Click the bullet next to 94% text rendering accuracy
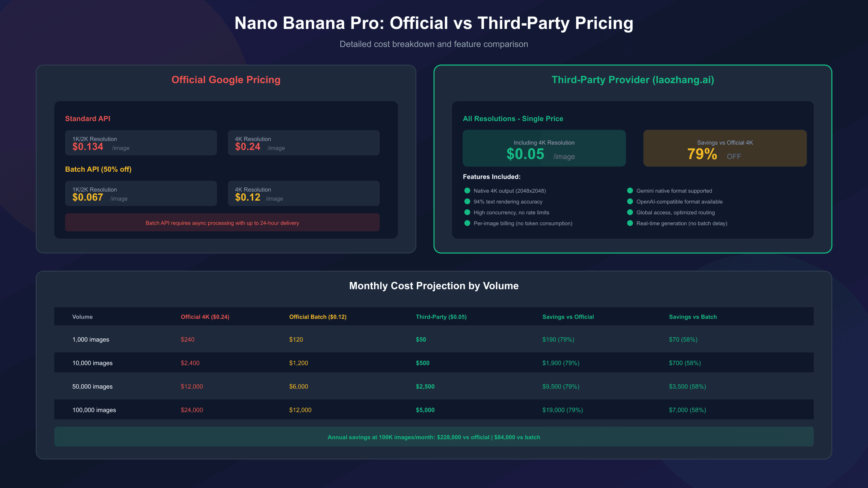The image size is (868, 488). (x=467, y=201)
